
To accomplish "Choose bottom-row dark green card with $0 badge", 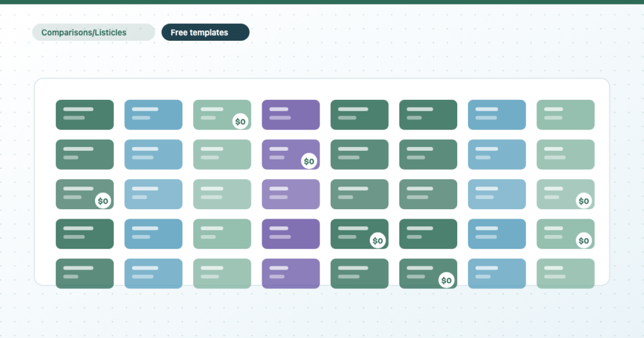I will [x=428, y=273].
